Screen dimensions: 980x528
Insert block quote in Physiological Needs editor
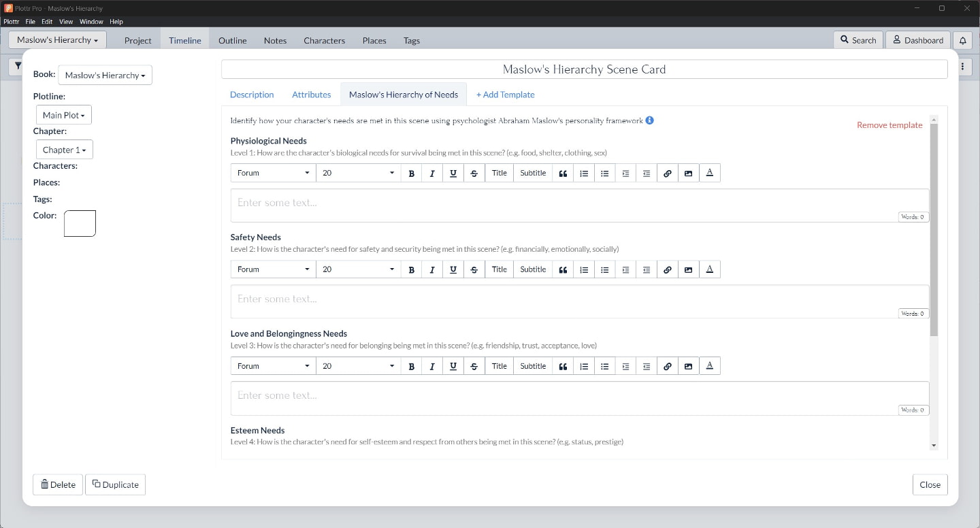[x=563, y=173]
